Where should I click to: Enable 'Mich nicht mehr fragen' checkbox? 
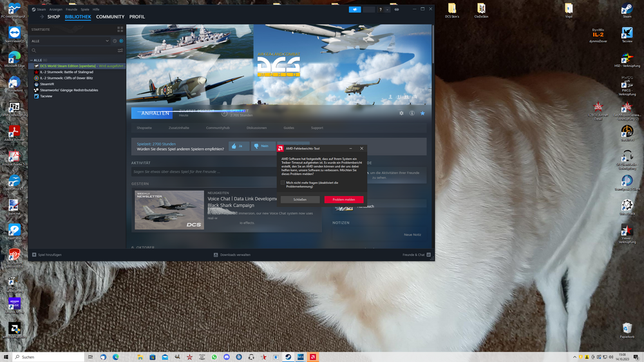point(283,183)
